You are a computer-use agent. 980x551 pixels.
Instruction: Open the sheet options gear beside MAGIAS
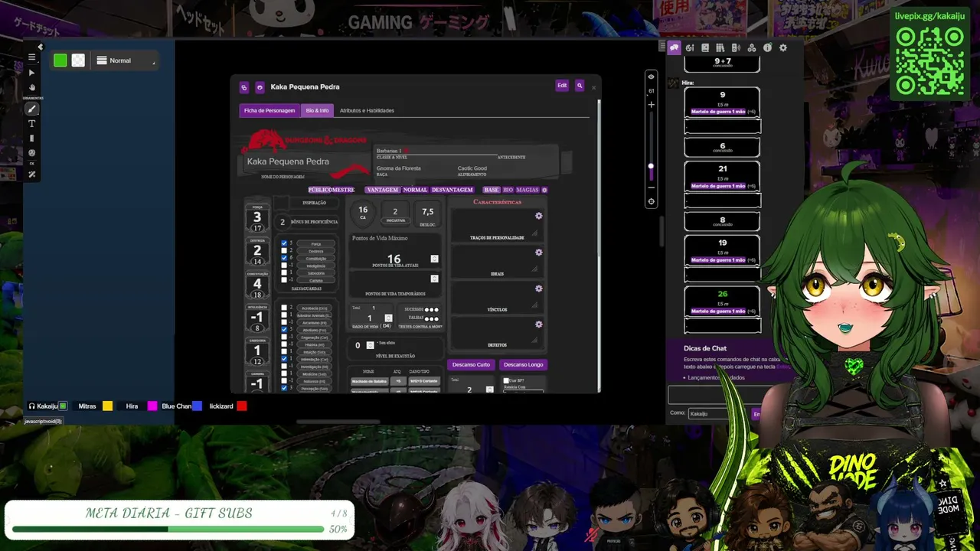pyautogui.click(x=544, y=190)
